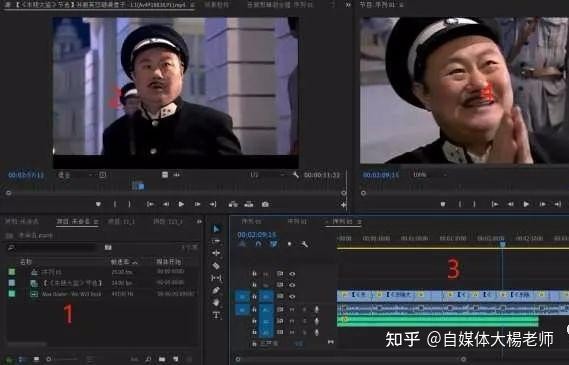Image resolution: width=569 pixels, height=365 pixels.
Task: Select the Ripple Edit tool
Action: tap(216, 253)
